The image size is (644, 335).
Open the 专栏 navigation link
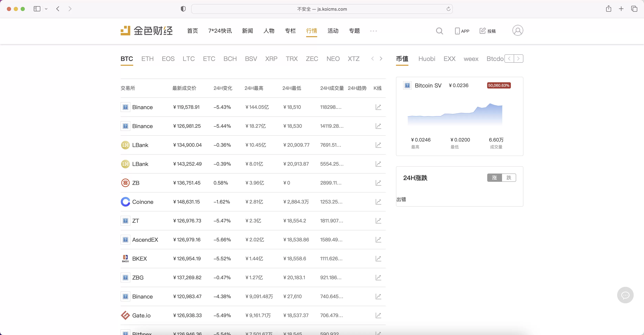[x=290, y=31]
